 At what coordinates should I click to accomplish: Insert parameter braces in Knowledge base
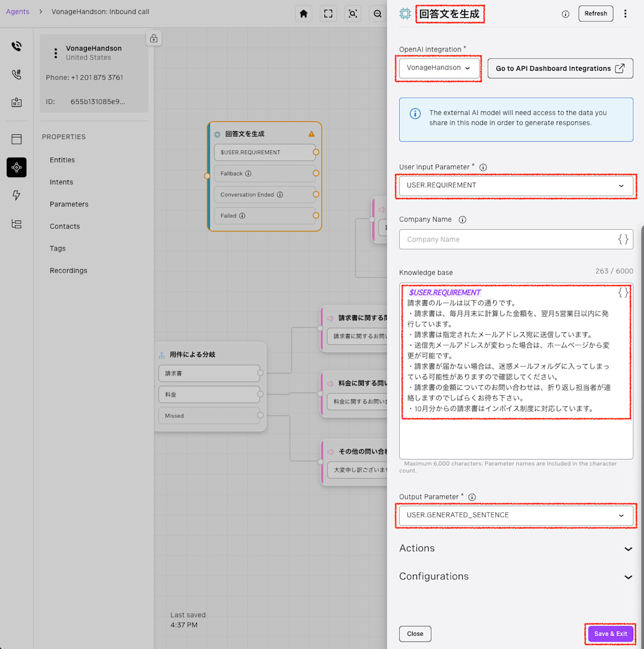click(623, 293)
